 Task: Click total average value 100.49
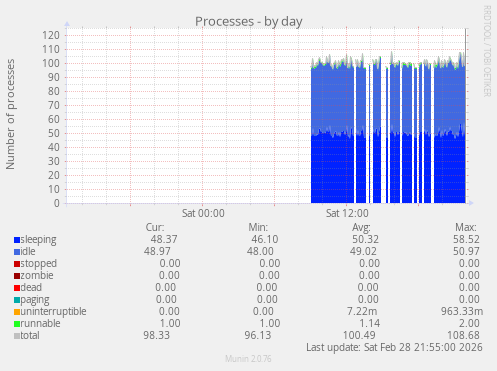[x=359, y=335]
